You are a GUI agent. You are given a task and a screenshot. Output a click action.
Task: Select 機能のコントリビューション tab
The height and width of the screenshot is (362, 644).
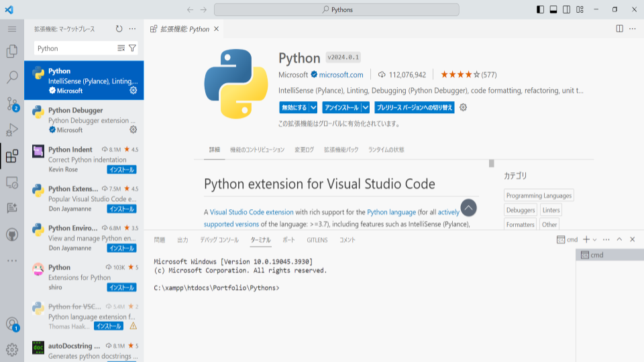coord(257,149)
